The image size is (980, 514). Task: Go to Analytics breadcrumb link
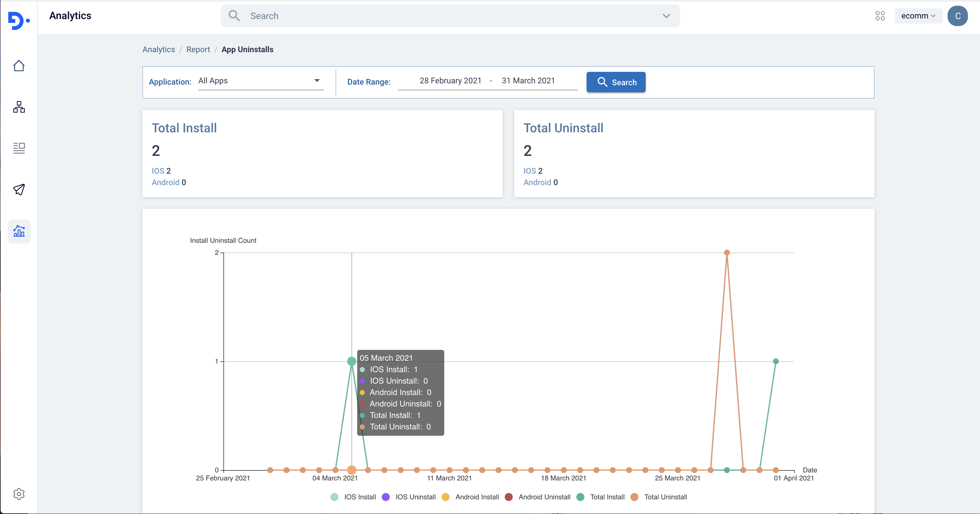[159, 50]
